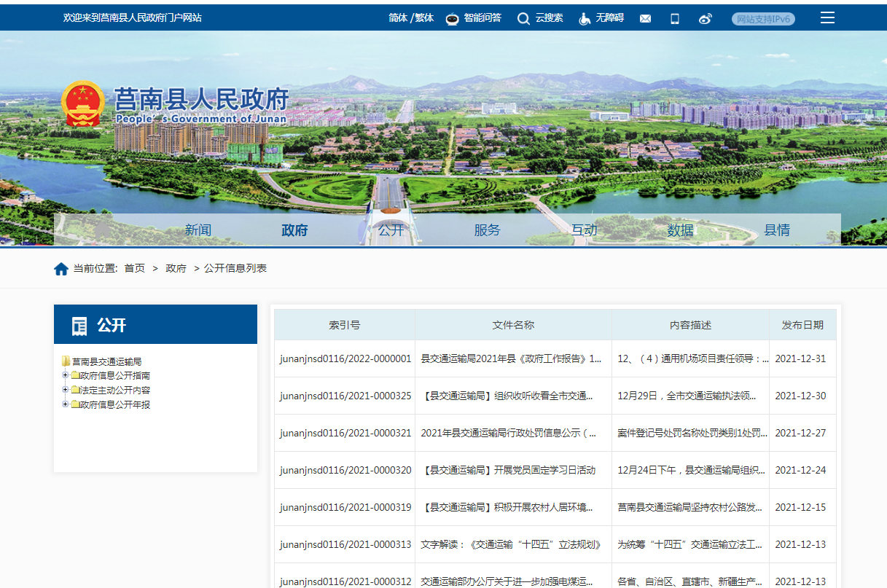Open the mobile phone version icon
The width and height of the screenshot is (887, 588).
tap(675, 19)
